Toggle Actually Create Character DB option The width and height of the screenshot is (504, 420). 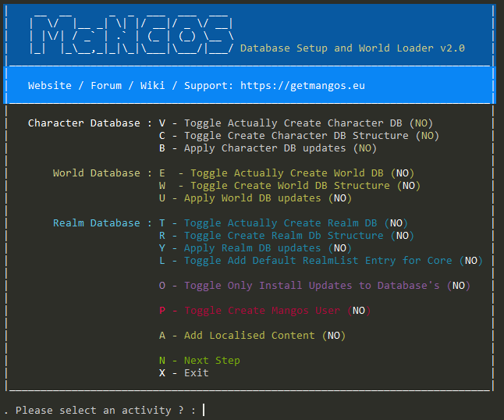(x=296, y=123)
